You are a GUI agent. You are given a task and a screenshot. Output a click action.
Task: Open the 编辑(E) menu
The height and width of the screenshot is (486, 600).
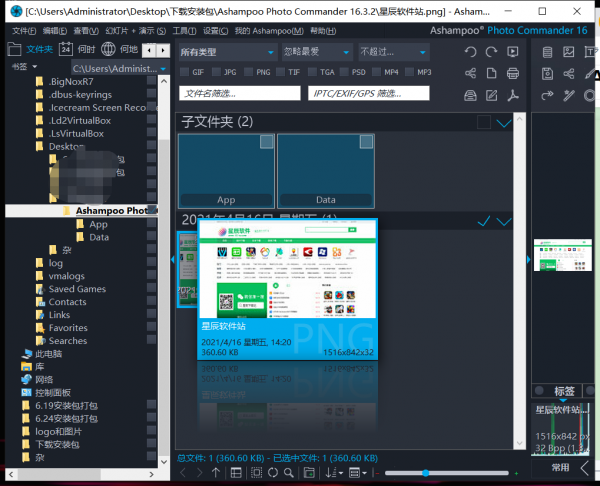click(55, 31)
